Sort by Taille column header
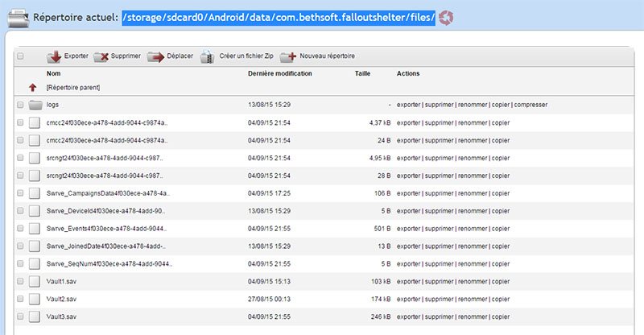 363,73
